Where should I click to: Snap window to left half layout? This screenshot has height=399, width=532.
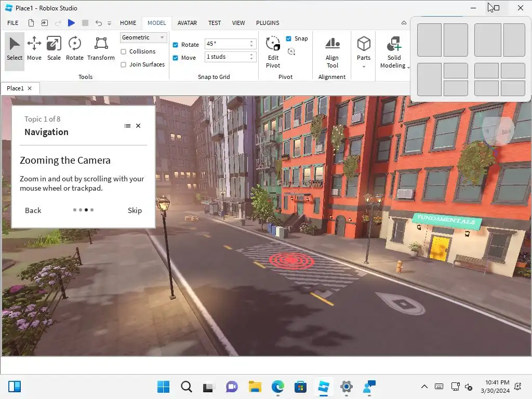[429, 40]
